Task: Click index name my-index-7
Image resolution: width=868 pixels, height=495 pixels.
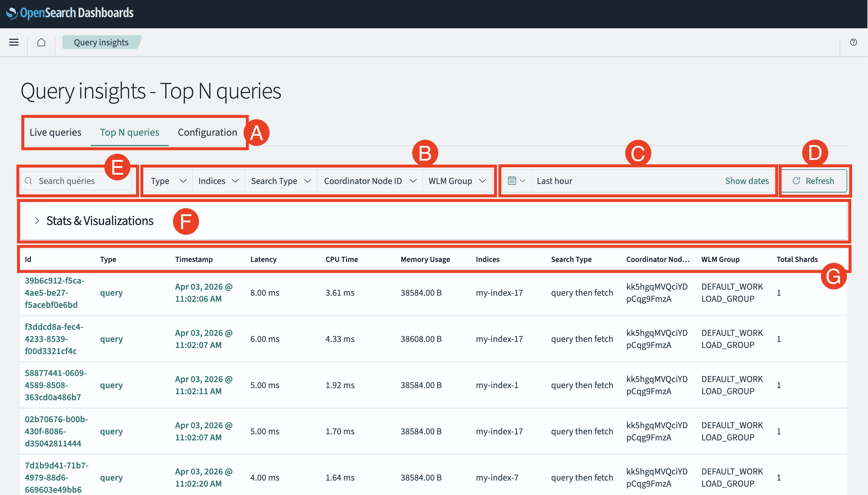Action: [x=497, y=478]
